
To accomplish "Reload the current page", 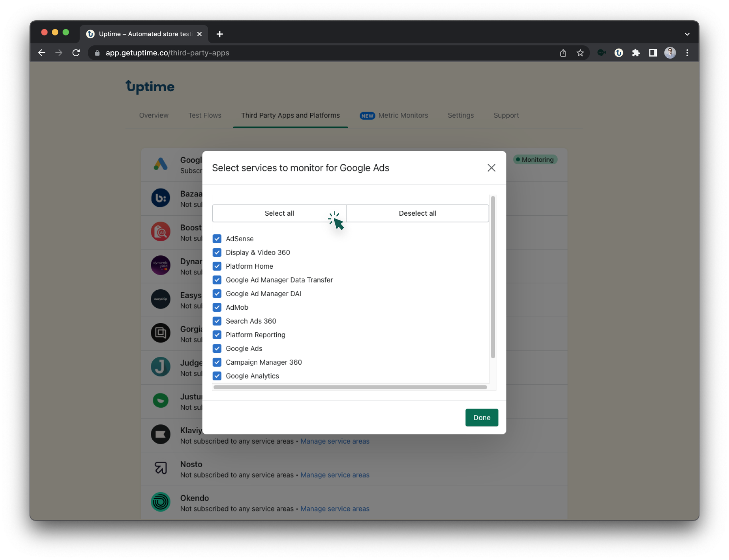I will point(76,53).
